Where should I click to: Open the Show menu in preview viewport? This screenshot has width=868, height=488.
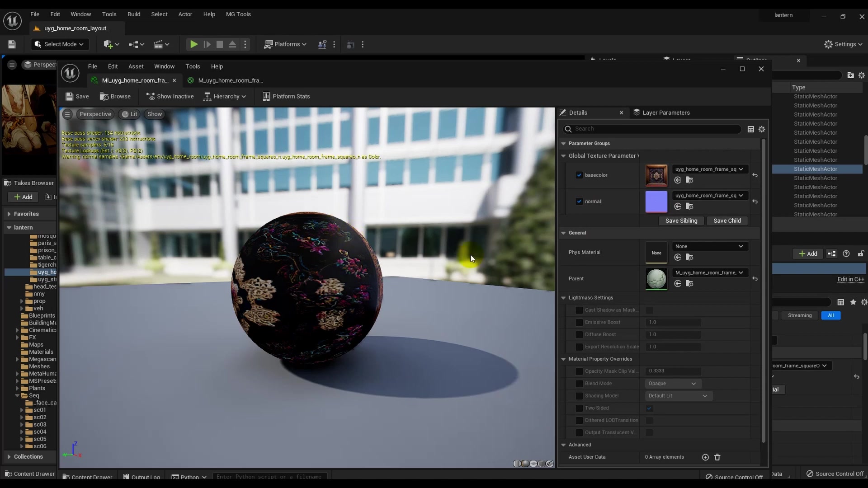pos(155,114)
